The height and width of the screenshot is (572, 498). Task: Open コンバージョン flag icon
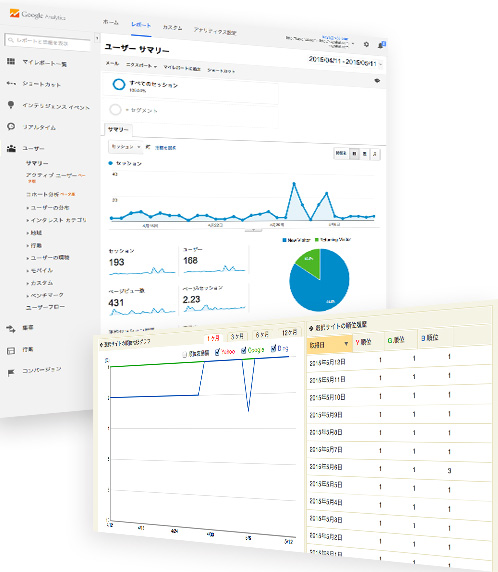11,372
